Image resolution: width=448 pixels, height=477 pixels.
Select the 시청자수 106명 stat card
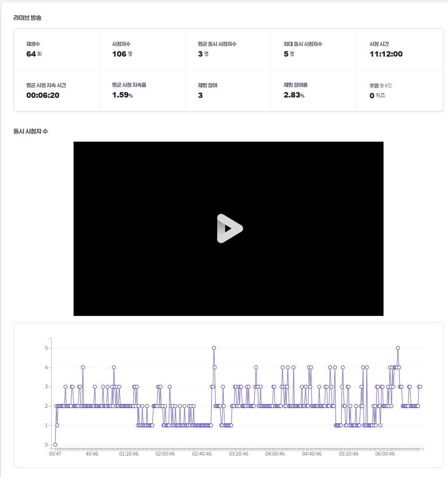[x=142, y=49]
